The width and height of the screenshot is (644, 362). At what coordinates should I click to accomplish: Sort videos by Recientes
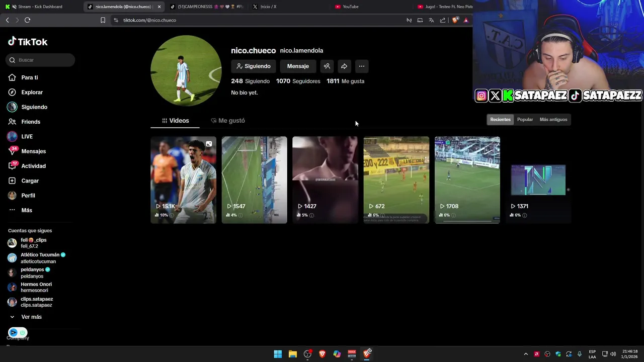[500, 119]
